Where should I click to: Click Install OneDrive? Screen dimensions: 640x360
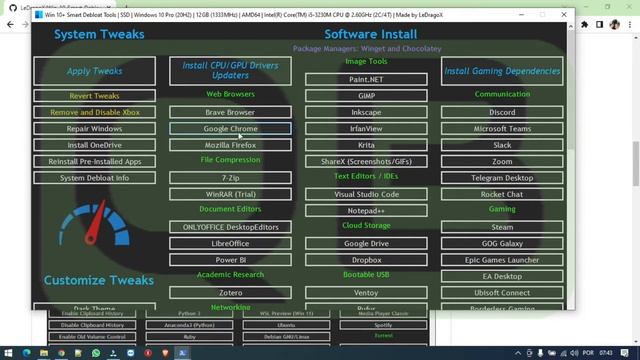click(95, 145)
